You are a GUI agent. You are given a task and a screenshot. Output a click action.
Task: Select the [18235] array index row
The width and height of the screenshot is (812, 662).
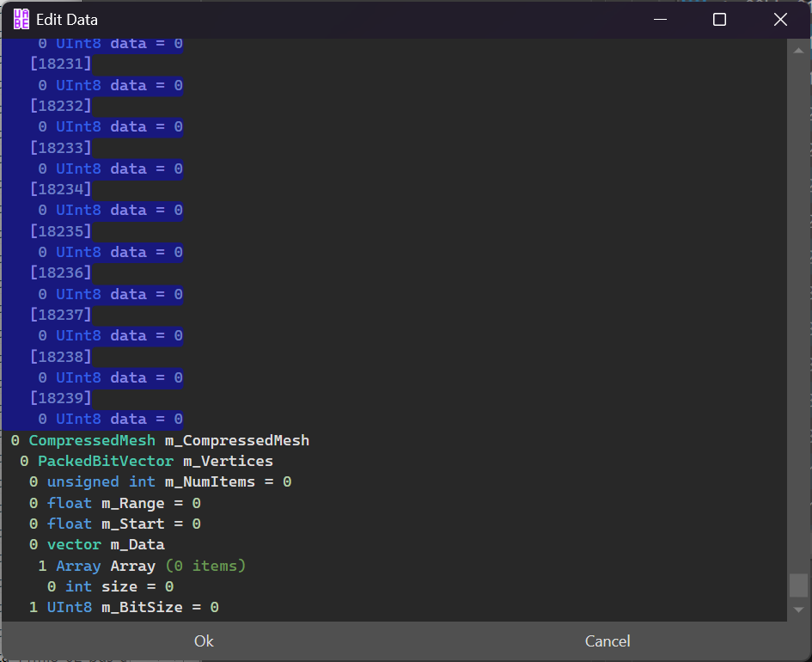point(61,231)
